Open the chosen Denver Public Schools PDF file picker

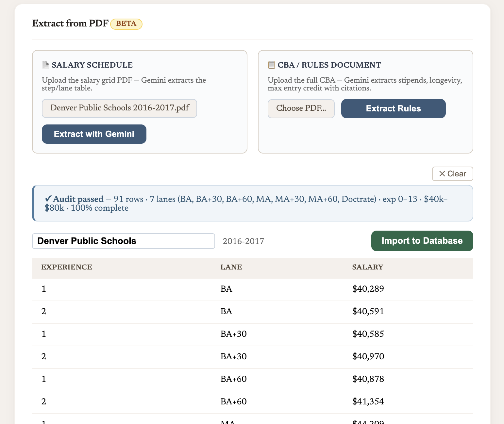coord(119,108)
